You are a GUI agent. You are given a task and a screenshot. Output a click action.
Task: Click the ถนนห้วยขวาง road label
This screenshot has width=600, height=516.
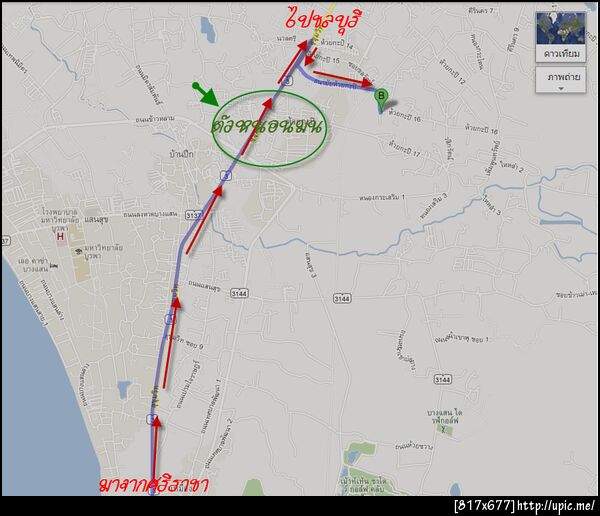414,446
